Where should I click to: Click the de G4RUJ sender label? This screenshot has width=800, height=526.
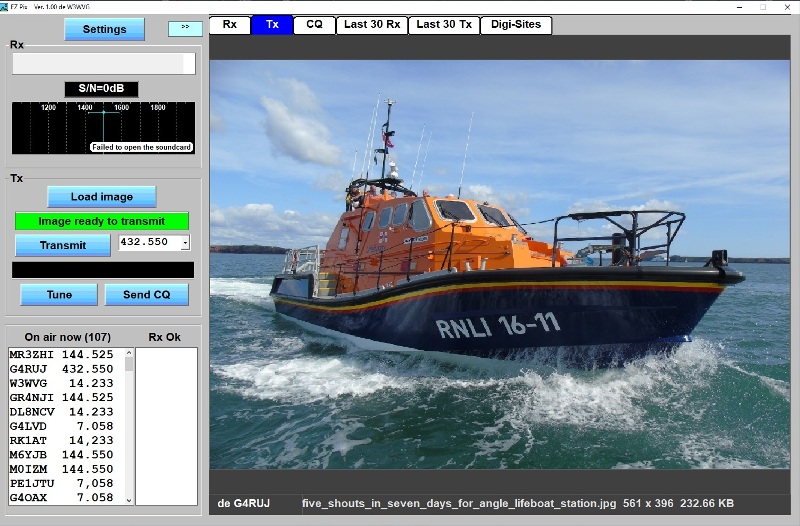[x=243, y=504]
